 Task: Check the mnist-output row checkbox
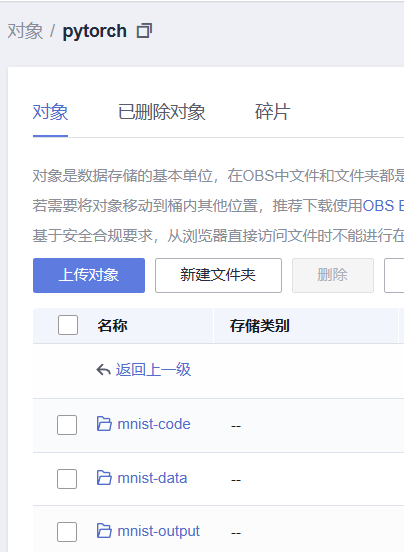point(67,532)
